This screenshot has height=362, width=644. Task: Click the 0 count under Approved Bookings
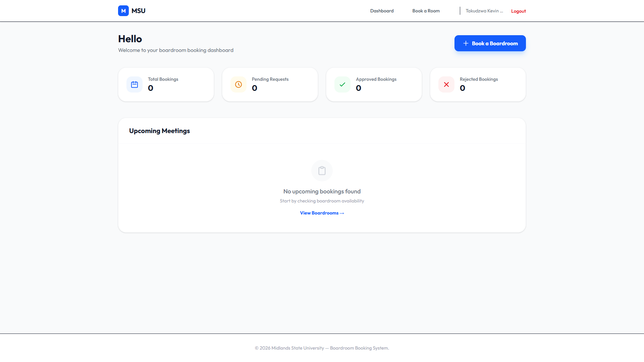tap(359, 88)
